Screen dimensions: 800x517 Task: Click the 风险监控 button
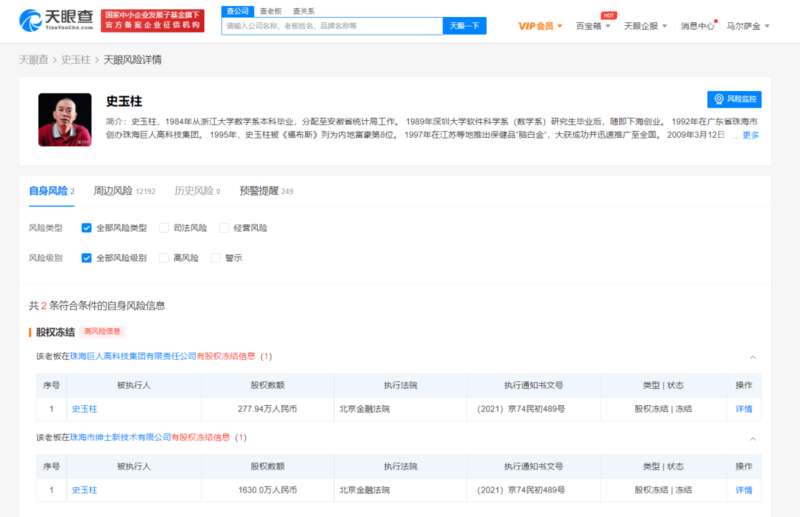tap(734, 99)
